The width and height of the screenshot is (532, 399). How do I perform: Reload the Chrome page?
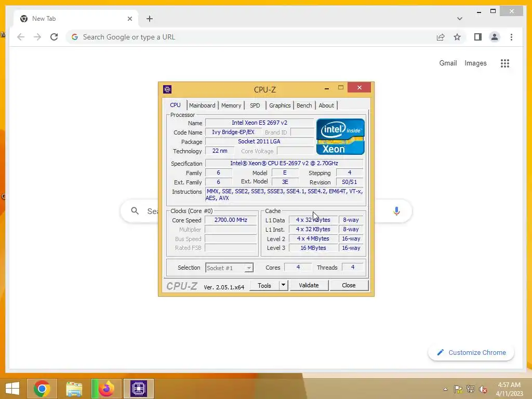coord(54,37)
